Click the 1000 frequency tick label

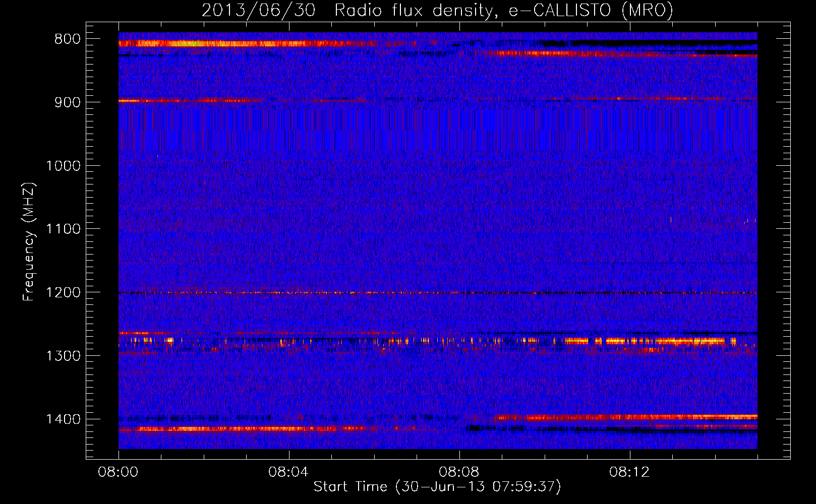[63, 166]
